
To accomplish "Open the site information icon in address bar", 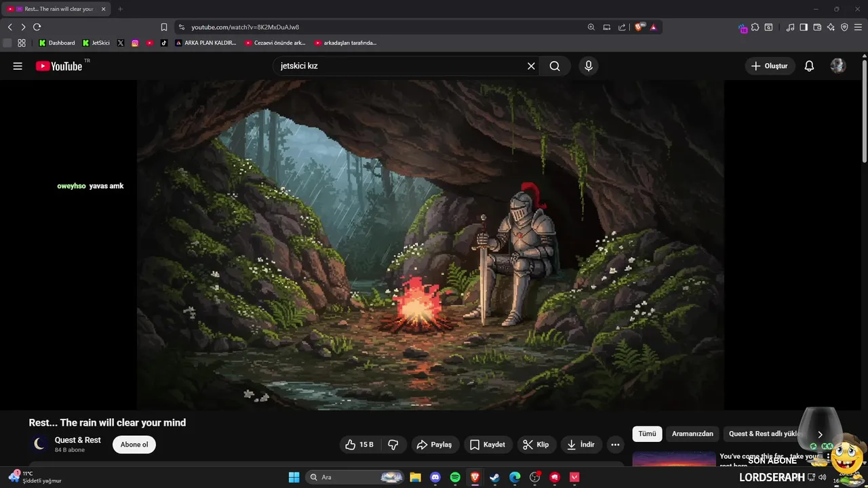I will [x=181, y=27].
